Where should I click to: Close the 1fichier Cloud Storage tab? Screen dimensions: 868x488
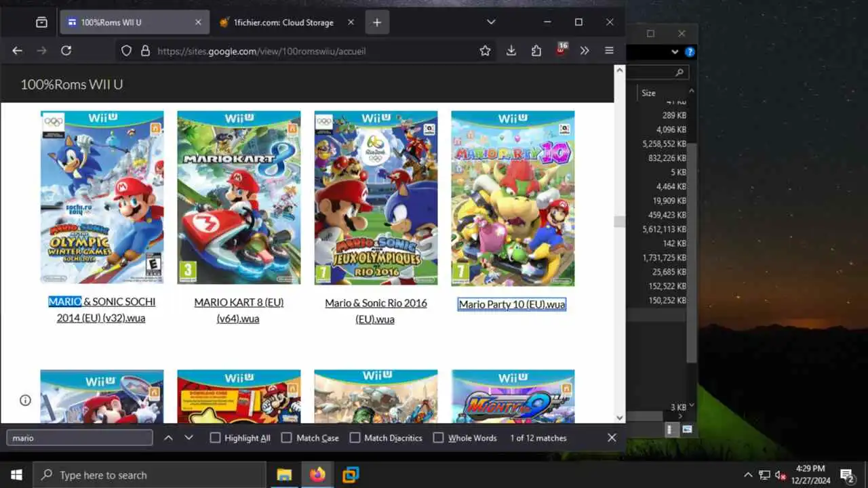(x=351, y=22)
